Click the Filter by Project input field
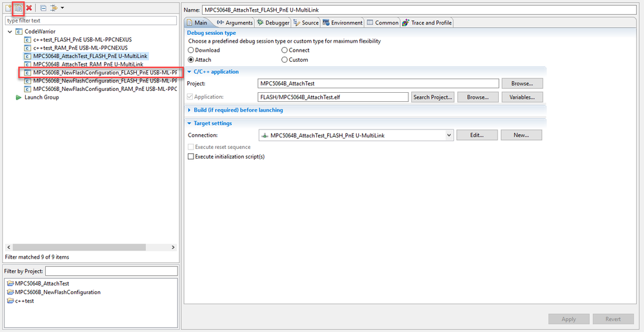 [111, 271]
